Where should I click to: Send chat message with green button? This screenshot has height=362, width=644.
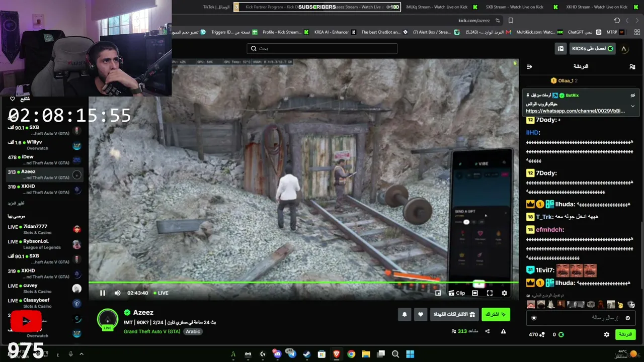point(625,334)
